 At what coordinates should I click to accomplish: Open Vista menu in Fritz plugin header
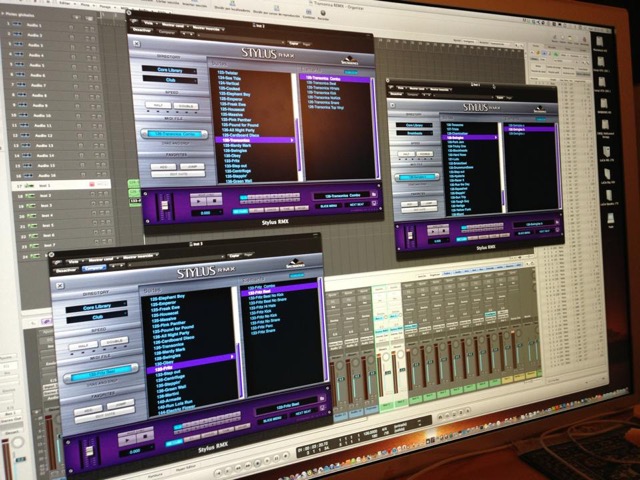[x=74, y=262]
